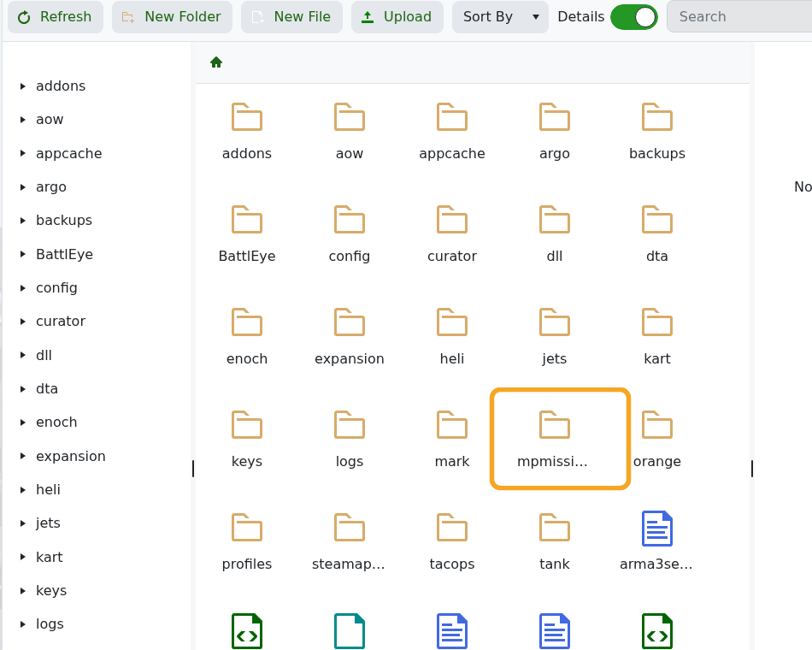This screenshot has height=650, width=812.
Task: Open the orange folder icon in grid
Action: 657,424
